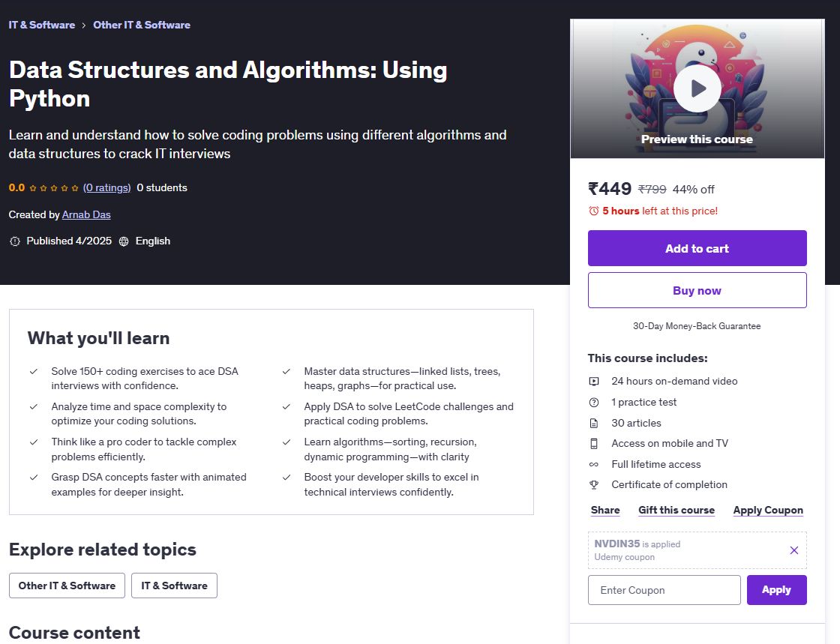The width and height of the screenshot is (840, 644).
Task: Click the alarm clock price timer icon
Action: tap(594, 211)
